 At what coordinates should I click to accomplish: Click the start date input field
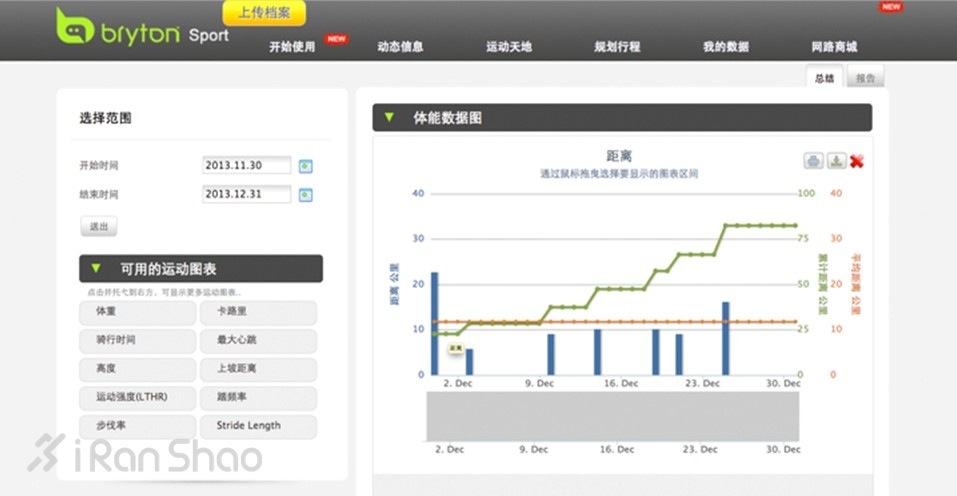246,165
